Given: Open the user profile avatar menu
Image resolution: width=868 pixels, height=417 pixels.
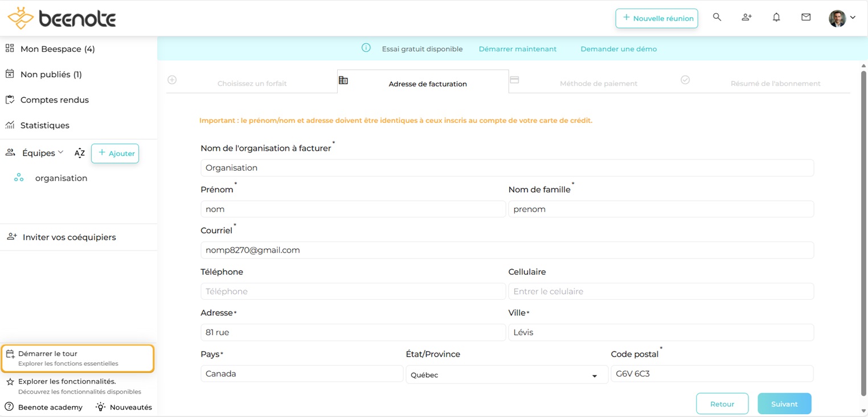Looking at the screenshot, I should [x=842, y=18].
